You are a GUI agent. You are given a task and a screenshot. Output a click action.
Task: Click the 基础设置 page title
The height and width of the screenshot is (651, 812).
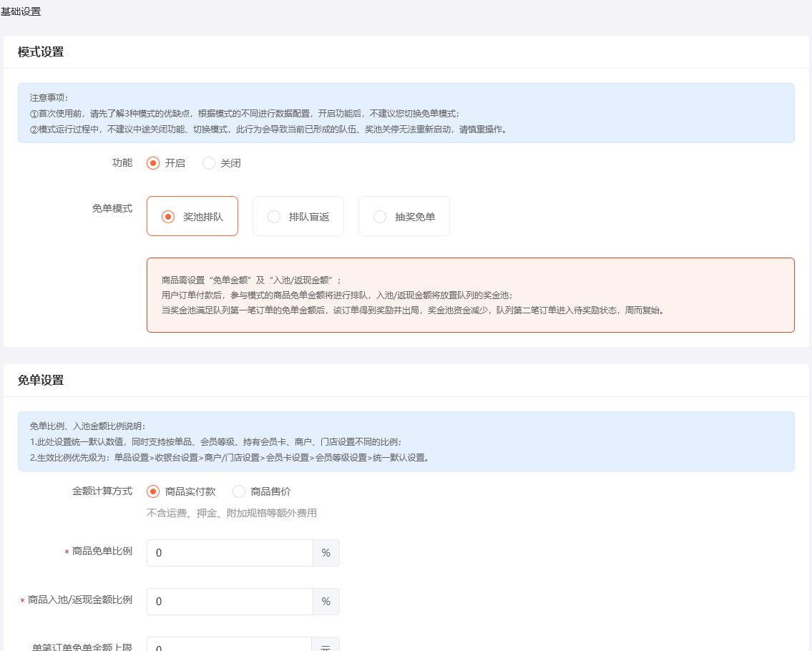21,11
